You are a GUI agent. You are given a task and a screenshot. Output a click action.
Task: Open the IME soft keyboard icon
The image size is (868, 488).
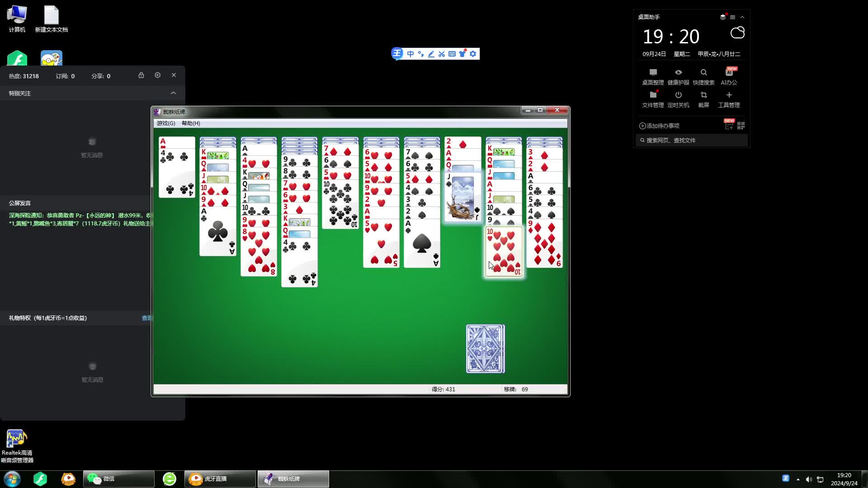click(452, 54)
